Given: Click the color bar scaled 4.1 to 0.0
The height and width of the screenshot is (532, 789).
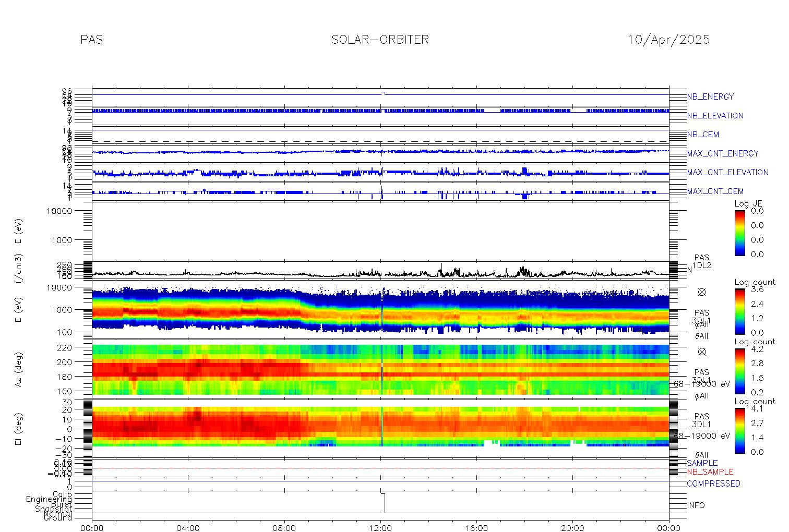Looking at the screenshot, I should coord(740,430).
